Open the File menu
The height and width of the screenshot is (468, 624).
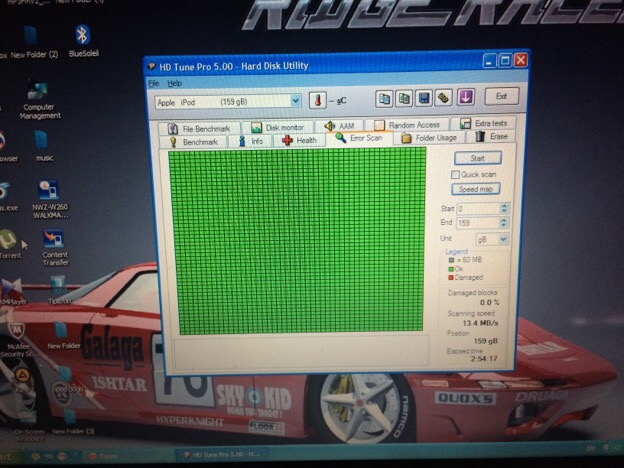[x=154, y=83]
